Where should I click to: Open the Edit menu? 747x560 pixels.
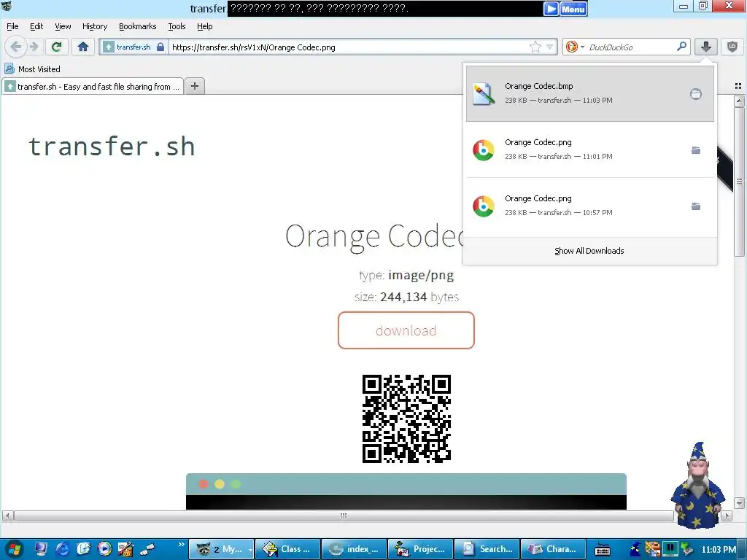pos(36,26)
